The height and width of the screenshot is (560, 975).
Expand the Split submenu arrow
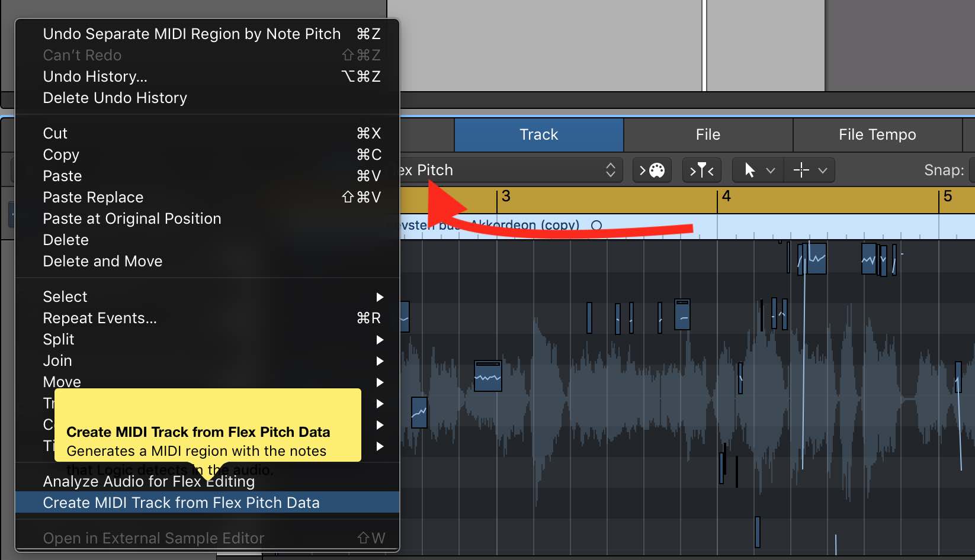tap(380, 339)
